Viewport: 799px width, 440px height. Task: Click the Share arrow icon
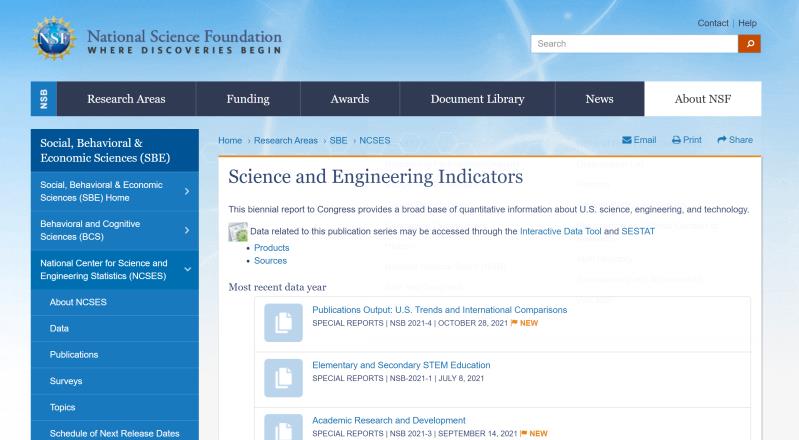click(724, 139)
